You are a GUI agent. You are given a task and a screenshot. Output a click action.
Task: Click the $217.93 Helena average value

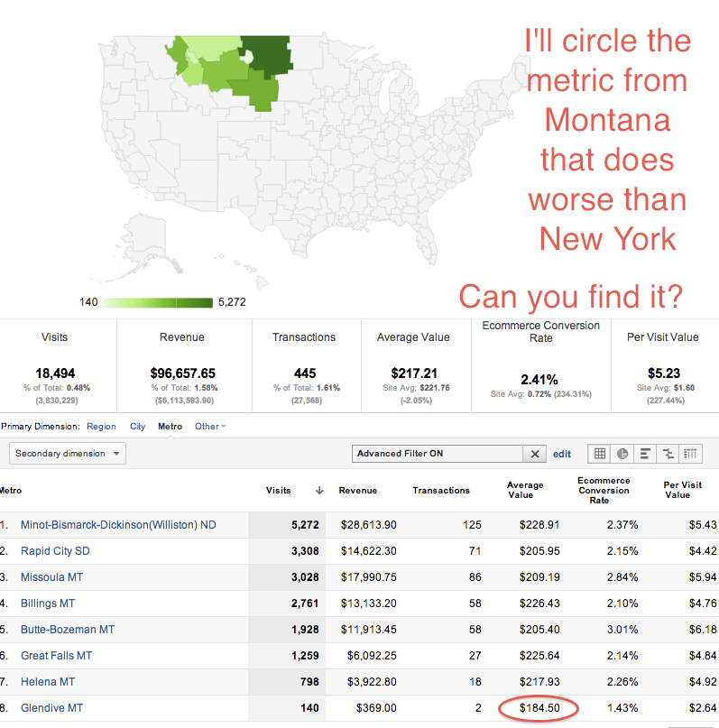539,682
